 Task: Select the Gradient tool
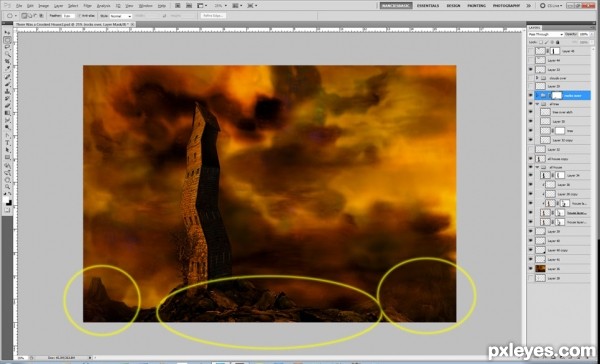coord(7,113)
